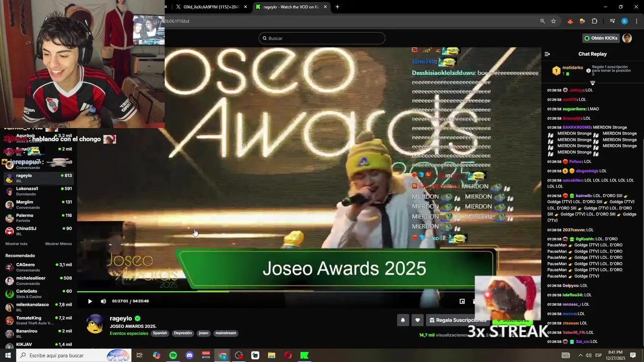Click username Valen16_FR in chat
Screen dimensions: 644x362
pyautogui.click(x=573, y=332)
